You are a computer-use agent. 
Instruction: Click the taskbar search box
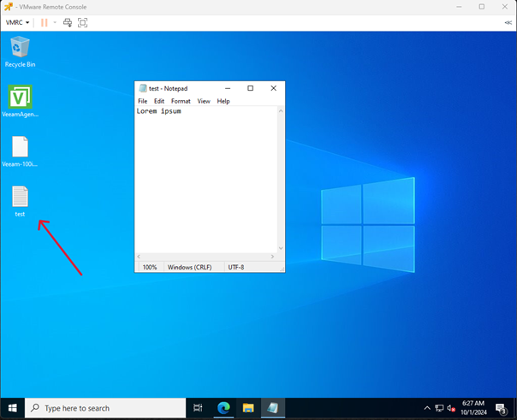(x=104, y=408)
